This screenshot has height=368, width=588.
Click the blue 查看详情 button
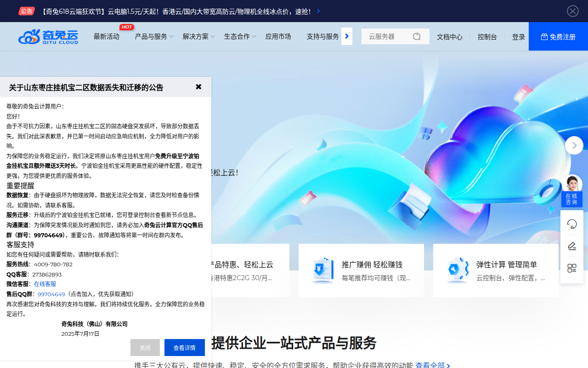coord(185,348)
